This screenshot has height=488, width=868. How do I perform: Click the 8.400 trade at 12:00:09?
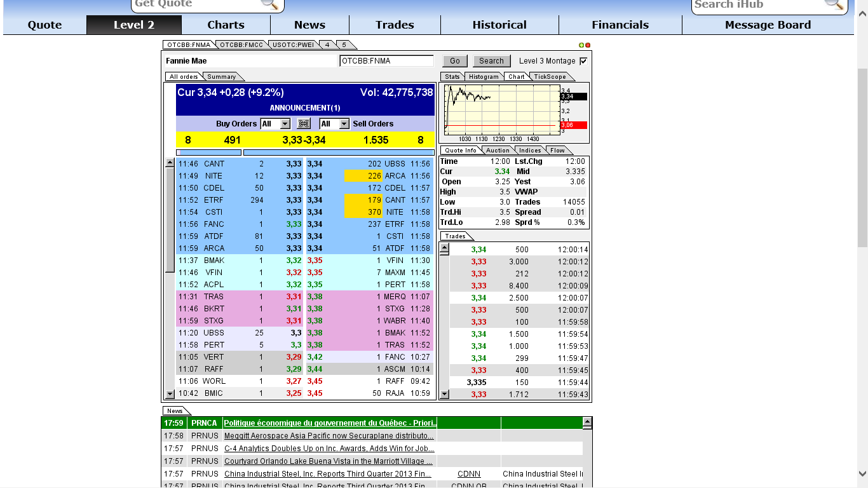519,286
